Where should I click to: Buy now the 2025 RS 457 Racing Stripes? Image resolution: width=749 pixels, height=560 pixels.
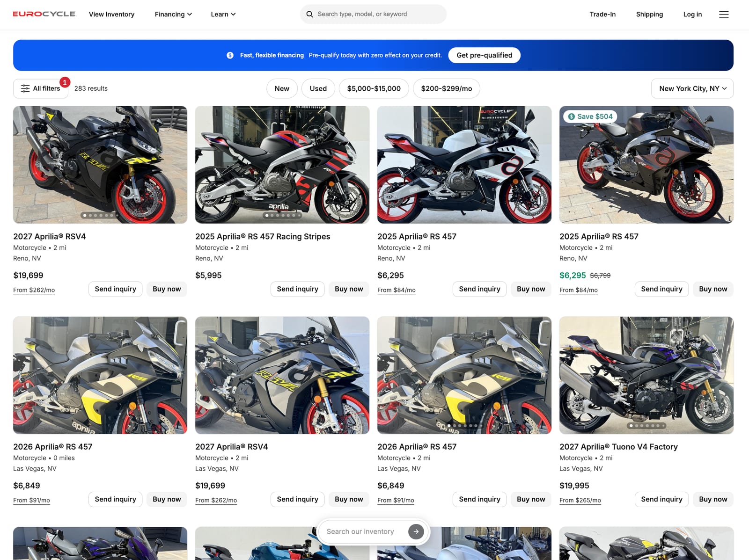point(349,289)
